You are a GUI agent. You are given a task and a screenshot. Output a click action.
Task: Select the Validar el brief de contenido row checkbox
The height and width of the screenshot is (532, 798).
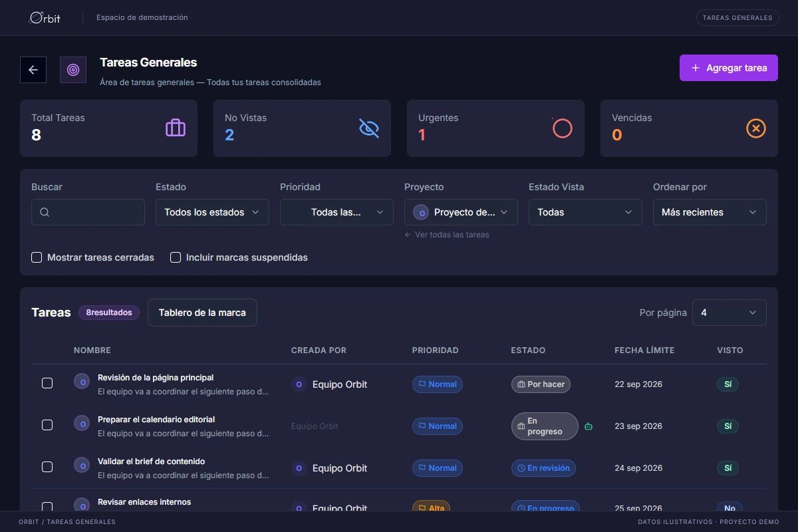[x=47, y=467]
